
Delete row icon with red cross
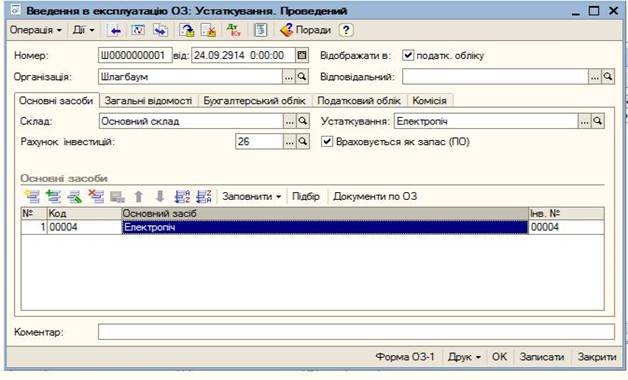pyautogui.click(x=96, y=196)
